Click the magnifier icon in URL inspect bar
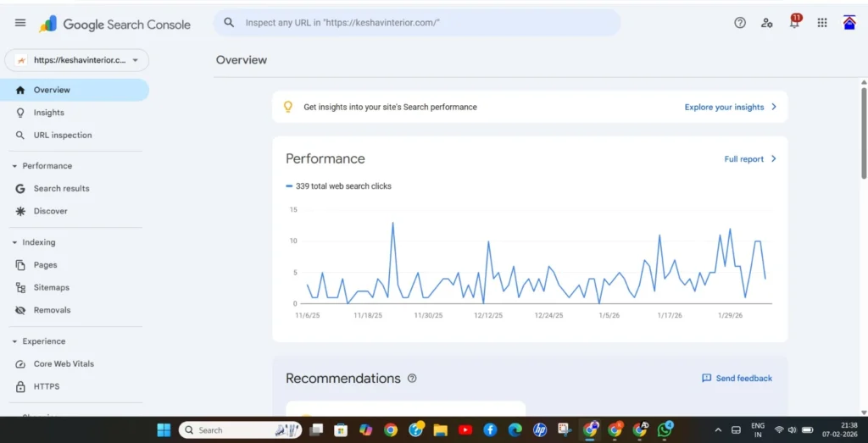Image resolution: width=868 pixels, height=443 pixels. click(x=229, y=23)
